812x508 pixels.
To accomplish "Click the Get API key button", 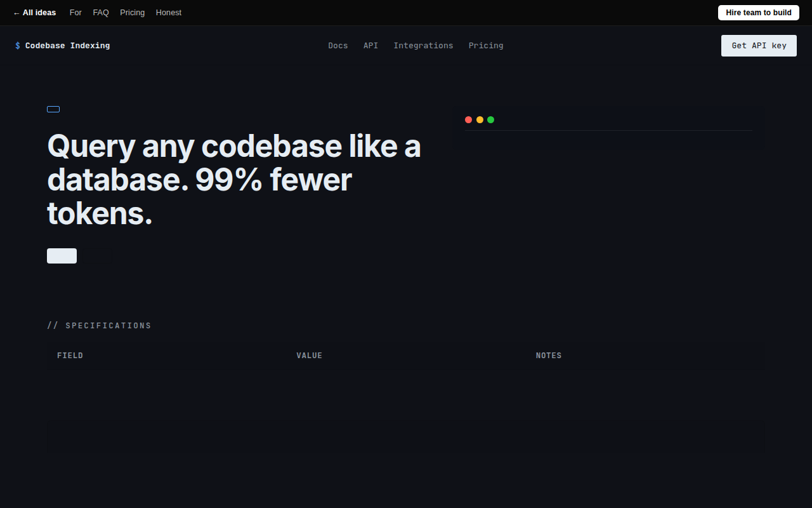I will click(x=759, y=46).
